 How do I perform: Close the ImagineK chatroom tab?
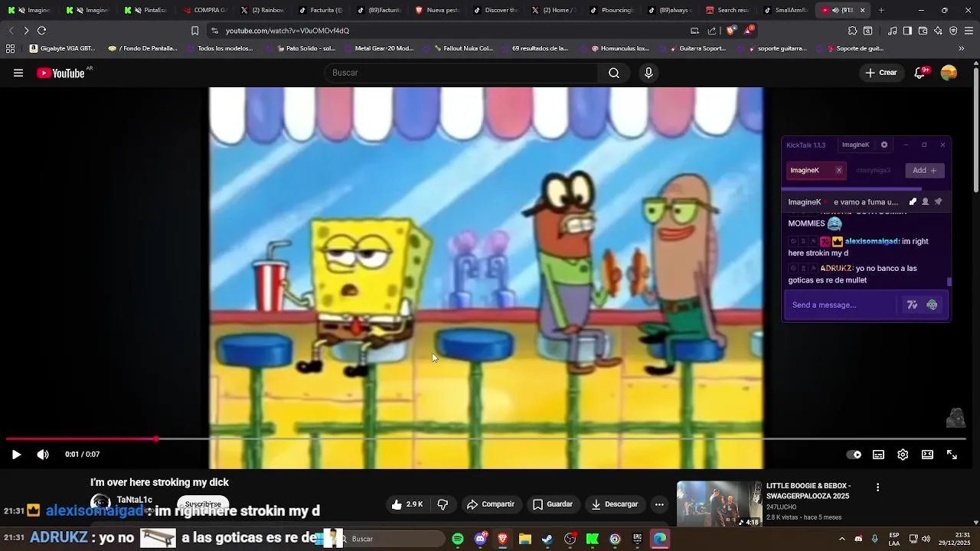(x=839, y=171)
